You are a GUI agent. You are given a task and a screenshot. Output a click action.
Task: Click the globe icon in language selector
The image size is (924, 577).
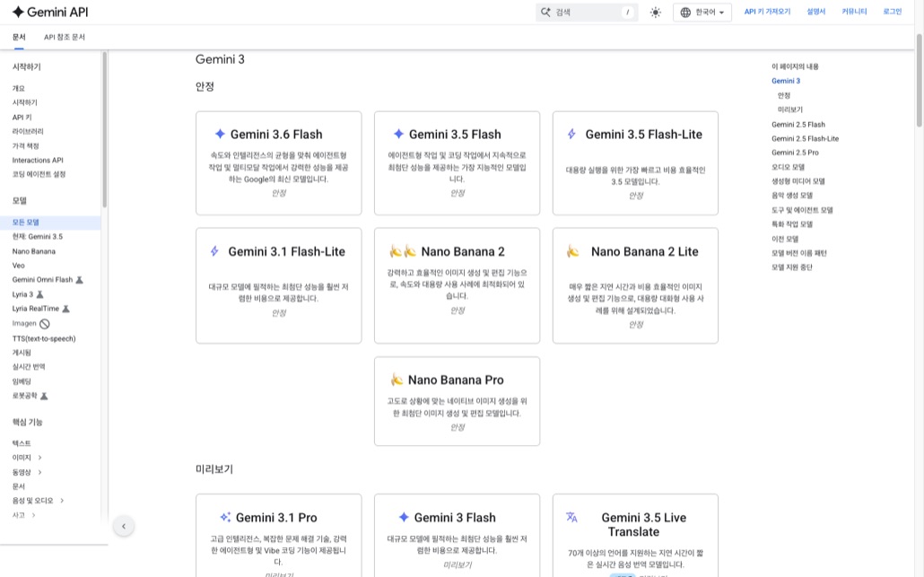click(685, 13)
